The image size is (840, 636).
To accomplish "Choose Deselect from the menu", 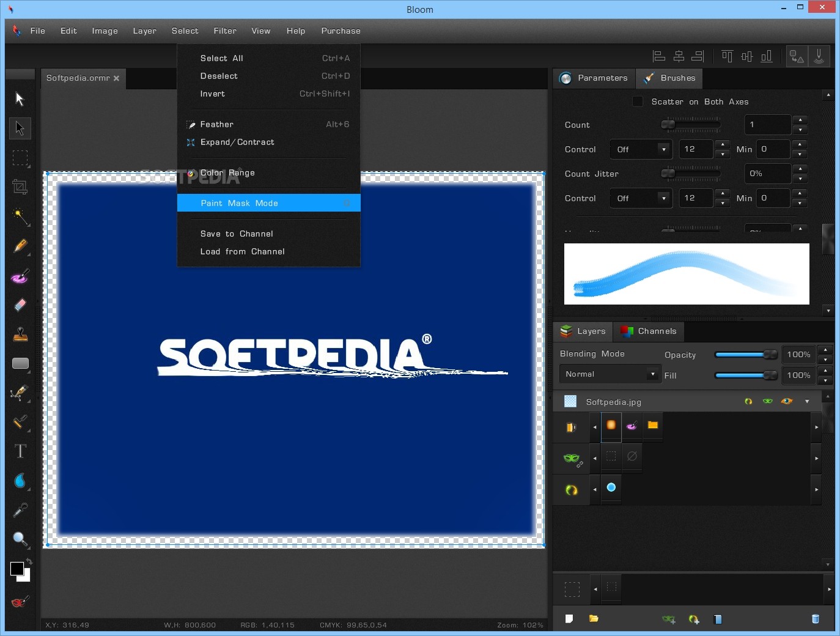I will point(269,76).
